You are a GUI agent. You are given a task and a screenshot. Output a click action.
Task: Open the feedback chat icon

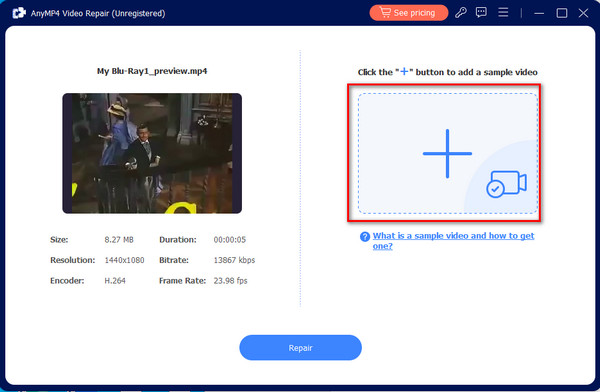[x=481, y=13]
